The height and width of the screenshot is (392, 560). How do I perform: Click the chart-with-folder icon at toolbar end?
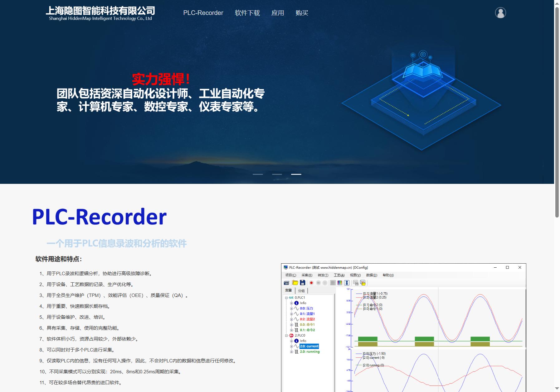click(363, 283)
